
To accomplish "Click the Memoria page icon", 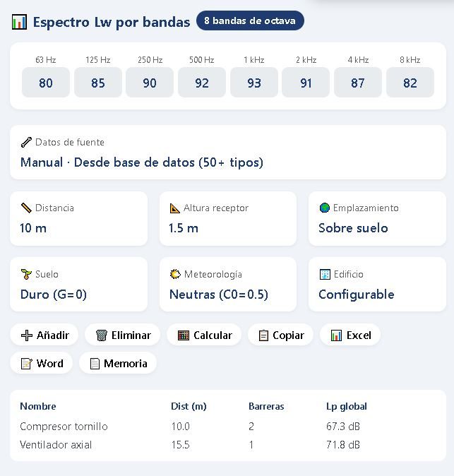I will pyautogui.click(x=95, y=364).
